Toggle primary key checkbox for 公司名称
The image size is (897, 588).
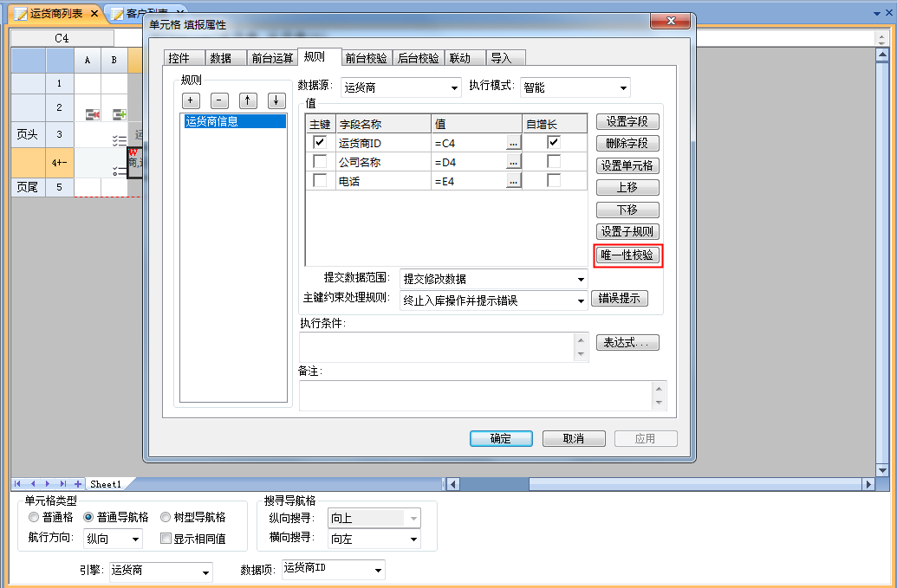pos(320,162)
